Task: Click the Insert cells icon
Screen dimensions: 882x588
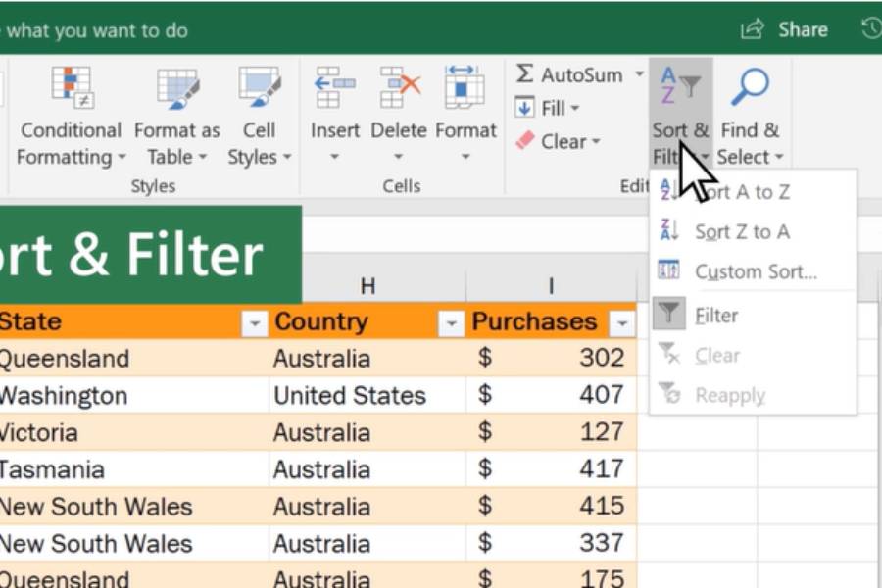Action: click(x=335, y=87)
